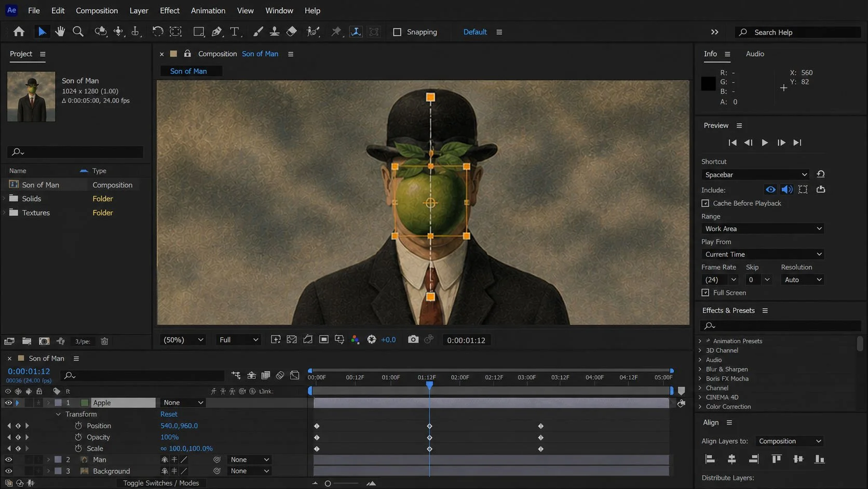Click the reset exposure icon
The image size is (868, 489).
coord(371,339)
